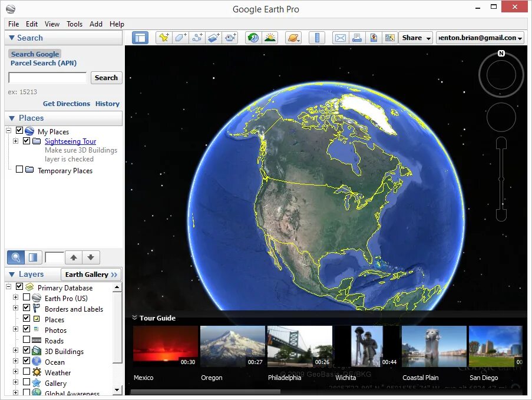Screen dimensions: 532x400
Task: Play the Oregon tour thumbnail
Action: [232, 346]
